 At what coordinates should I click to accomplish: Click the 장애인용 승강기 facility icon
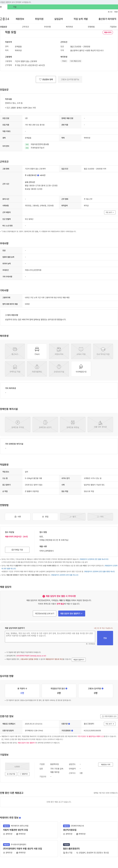(45, 425)
